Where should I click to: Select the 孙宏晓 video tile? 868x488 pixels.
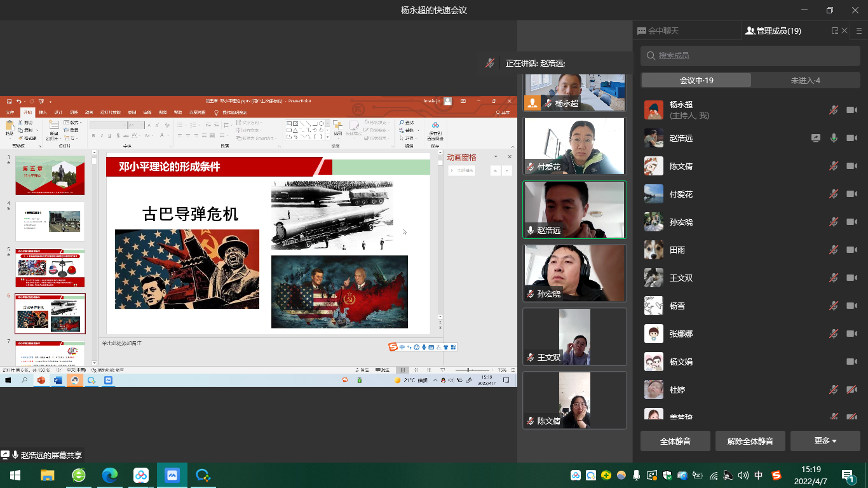click(574, 273)
